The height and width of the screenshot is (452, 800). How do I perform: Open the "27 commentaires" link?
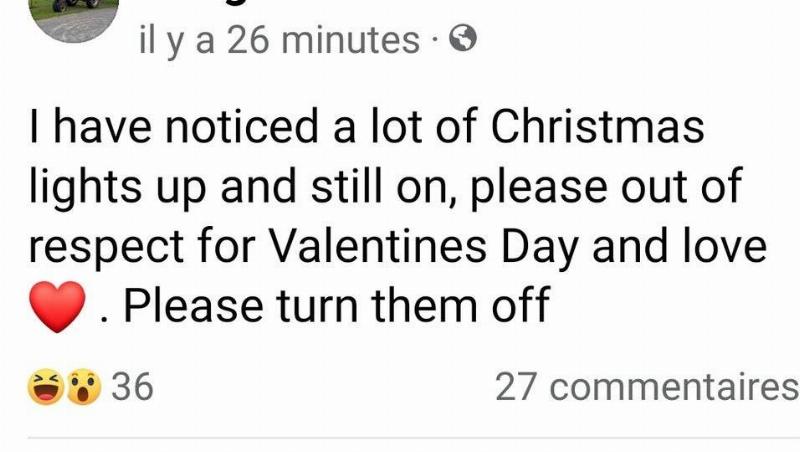(x=646, y=387)
